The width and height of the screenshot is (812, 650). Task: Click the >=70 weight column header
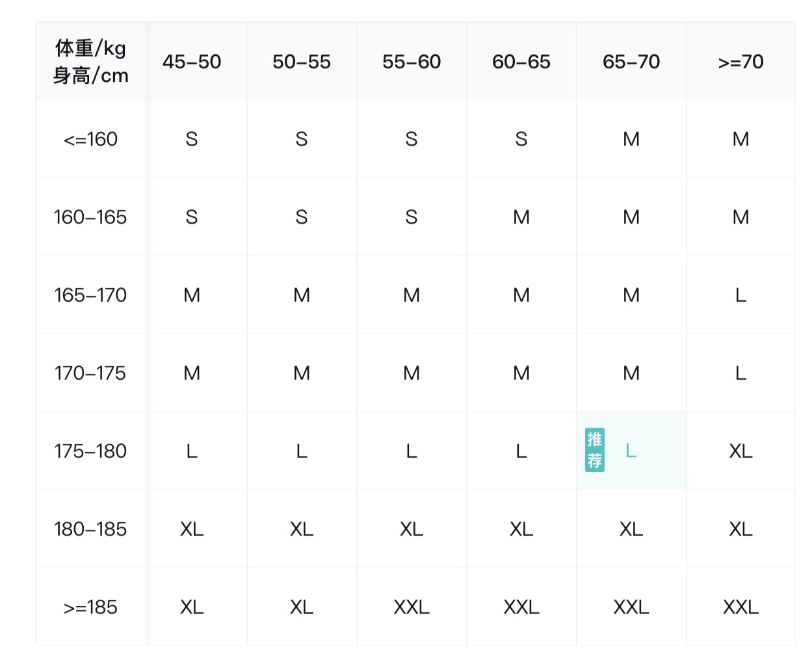click(x=741, y=61)
